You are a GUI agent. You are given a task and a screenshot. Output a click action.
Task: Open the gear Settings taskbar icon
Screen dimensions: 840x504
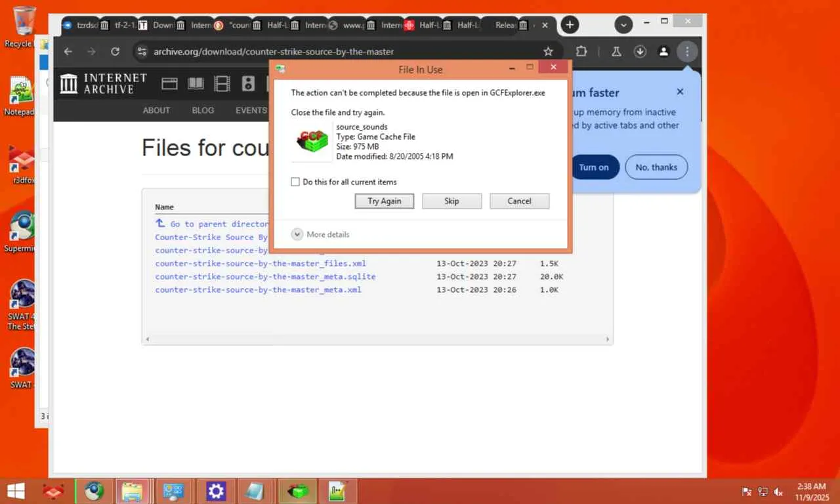tap(215, 491)
